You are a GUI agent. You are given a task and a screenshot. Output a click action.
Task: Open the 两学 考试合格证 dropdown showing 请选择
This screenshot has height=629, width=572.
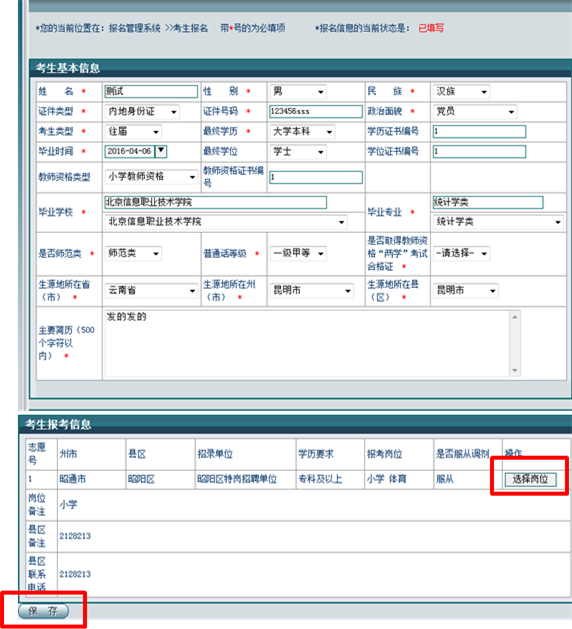click(x=461, y=254)
